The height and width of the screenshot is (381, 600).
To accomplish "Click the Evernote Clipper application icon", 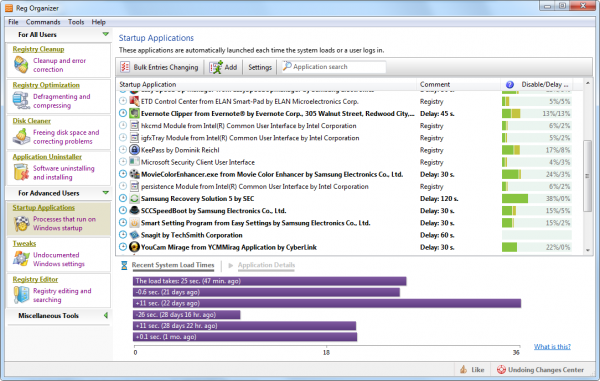I will click(134, 113).
